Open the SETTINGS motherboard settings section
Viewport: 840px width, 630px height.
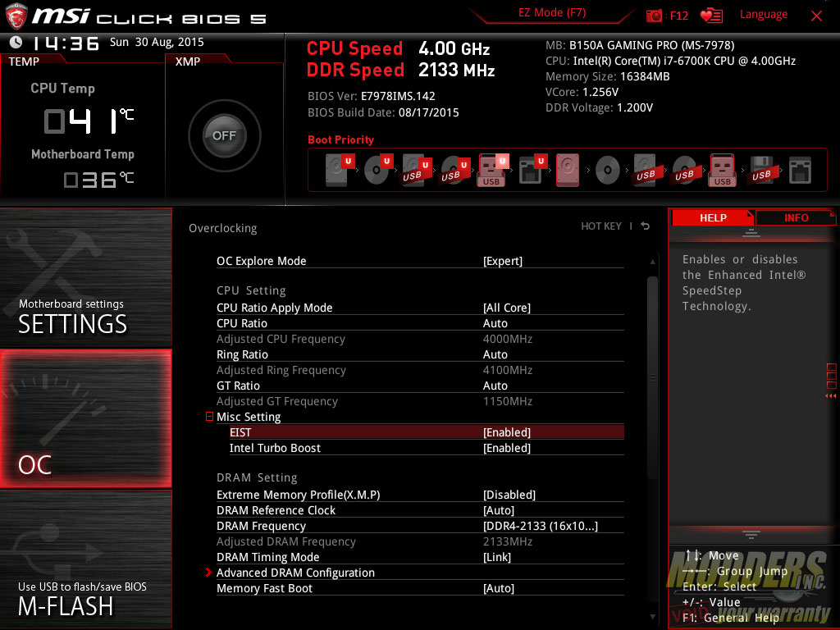point(86,277)
